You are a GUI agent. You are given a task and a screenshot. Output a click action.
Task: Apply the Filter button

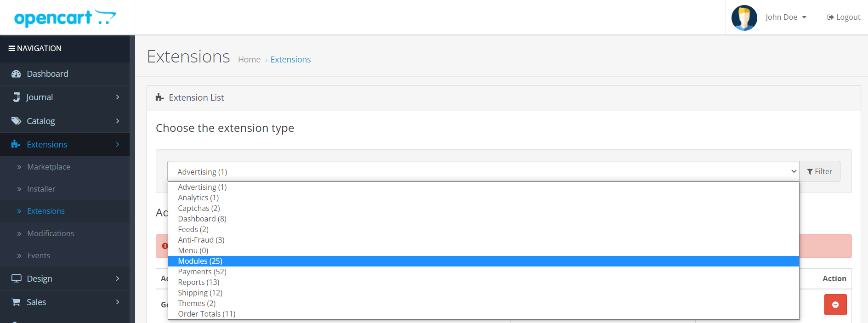click(x=820, y=171)
